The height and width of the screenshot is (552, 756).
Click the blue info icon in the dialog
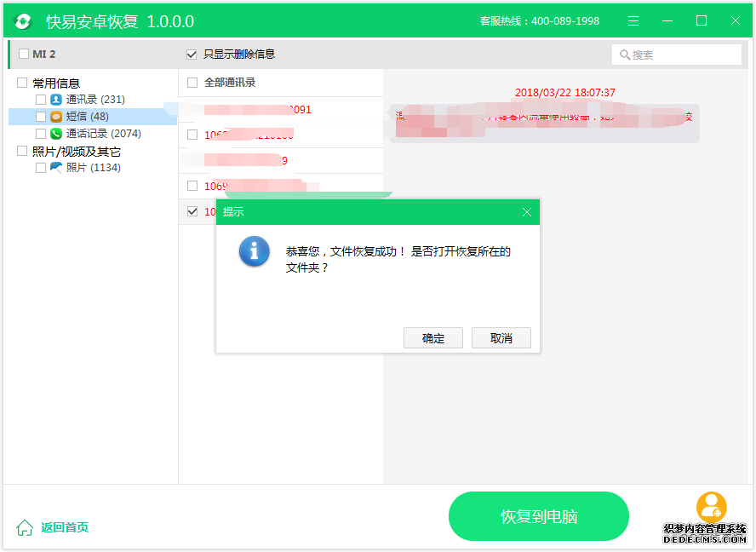coord(254,251)
